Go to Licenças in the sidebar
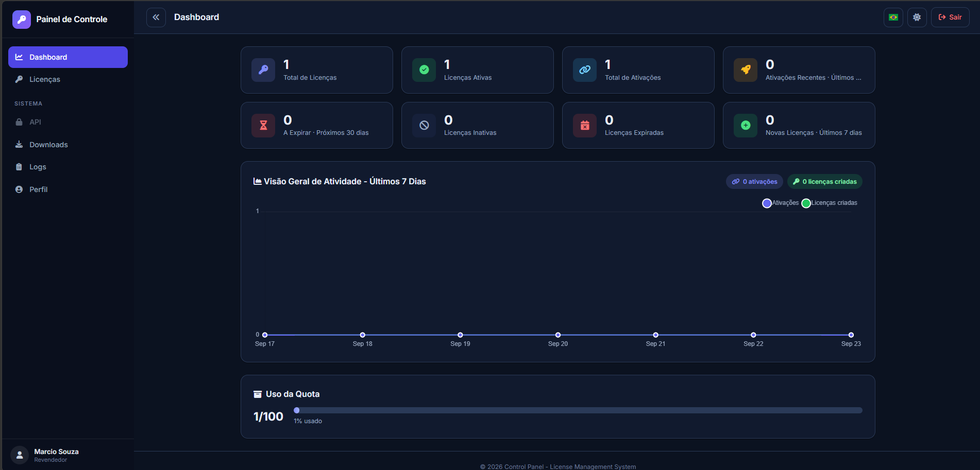 (x=68, y=79)
